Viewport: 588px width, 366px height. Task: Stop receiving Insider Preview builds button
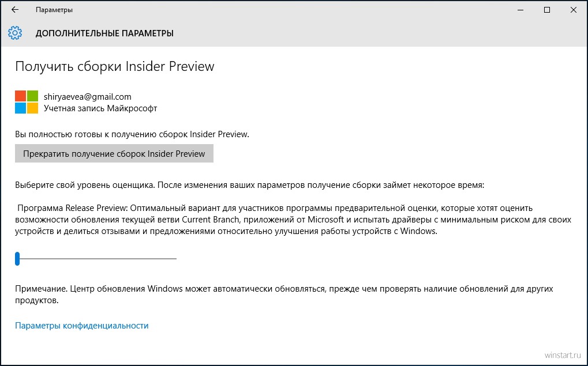(x=114, y=153)
